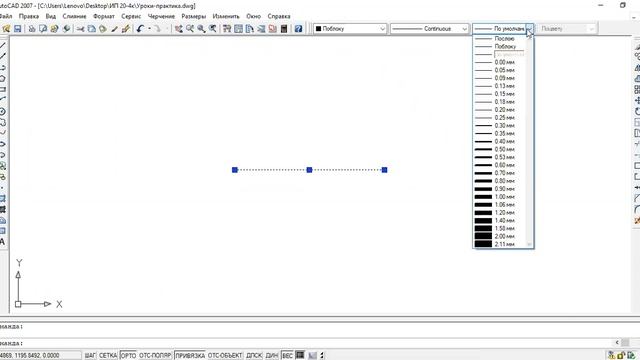640x360 pixels.
Task: Select the Multiline Text A tool
Action: click(x=3, y=242)
